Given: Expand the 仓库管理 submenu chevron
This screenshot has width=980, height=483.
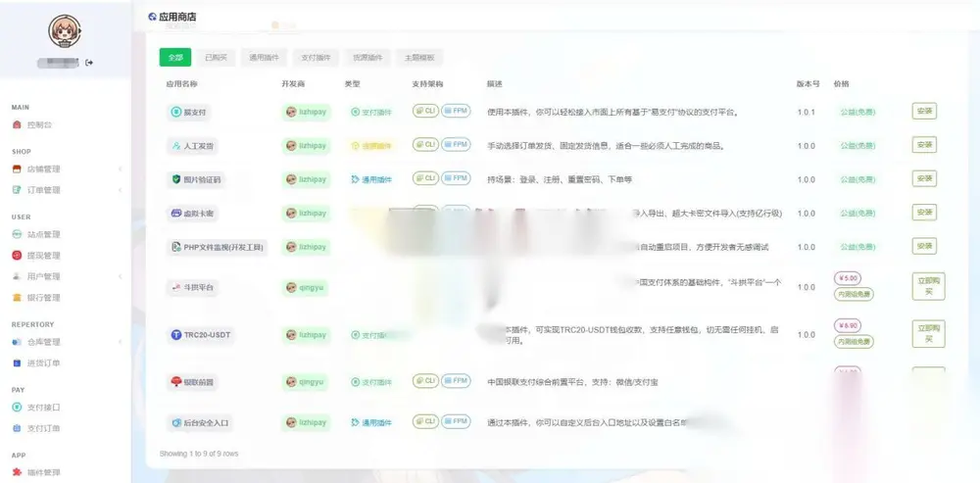Looking at the screenshot, I should (120, 342).
